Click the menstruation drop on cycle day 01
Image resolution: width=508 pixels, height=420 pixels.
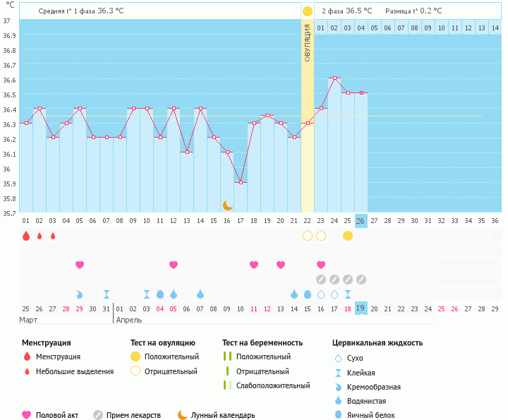point(26,236)
